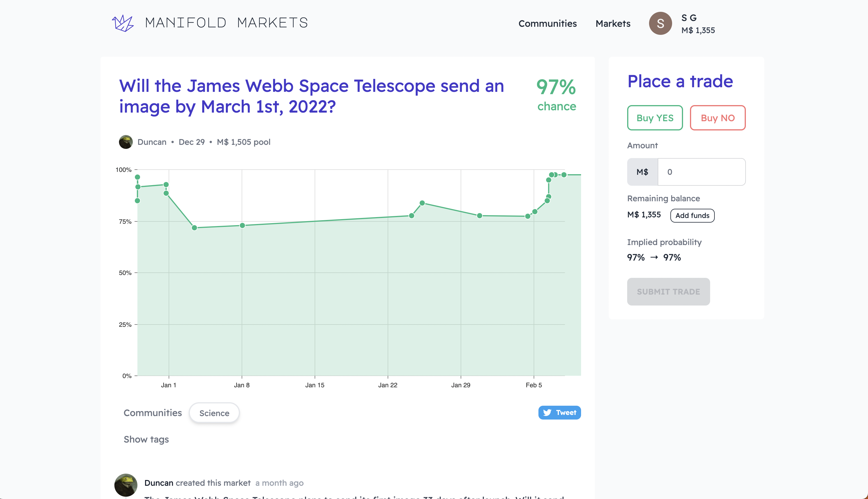This screenshot has width=868, height=499.
Task: Click Duncan's avatar beside market date
Action: pyautogui.click(x=126, y=142)
